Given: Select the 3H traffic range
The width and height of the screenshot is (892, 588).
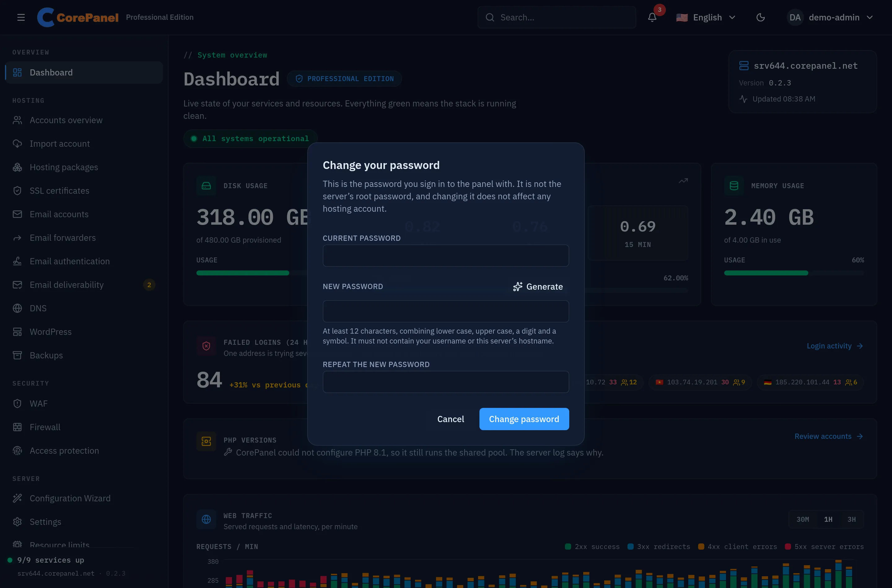Looking at the screenshot, I should coord(851,519).
